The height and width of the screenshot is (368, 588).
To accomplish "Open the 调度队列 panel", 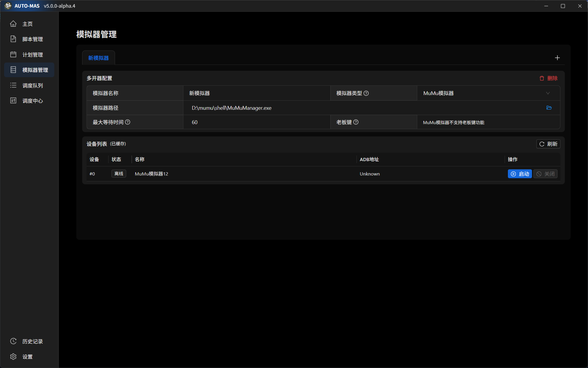I will click(33, 85).
